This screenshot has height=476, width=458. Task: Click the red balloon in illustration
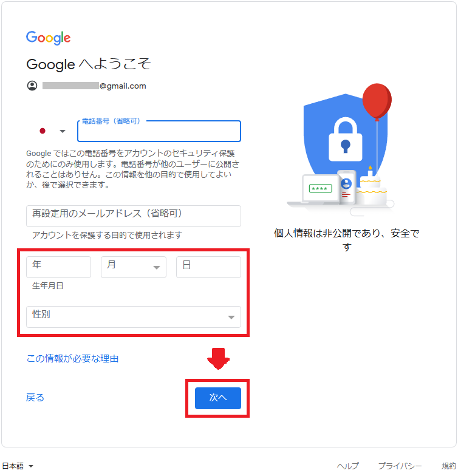pyautogui.click(x=377, y=101)
